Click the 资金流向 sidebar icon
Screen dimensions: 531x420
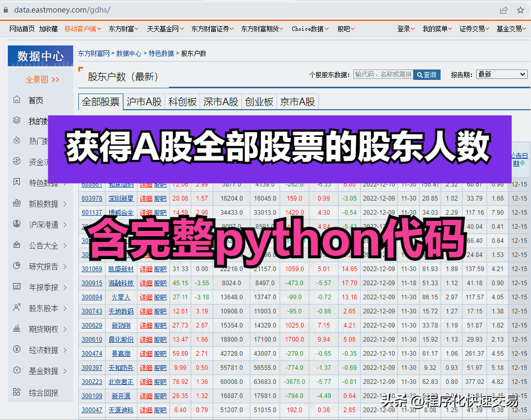pyautogui.click(x=17, y=161)
